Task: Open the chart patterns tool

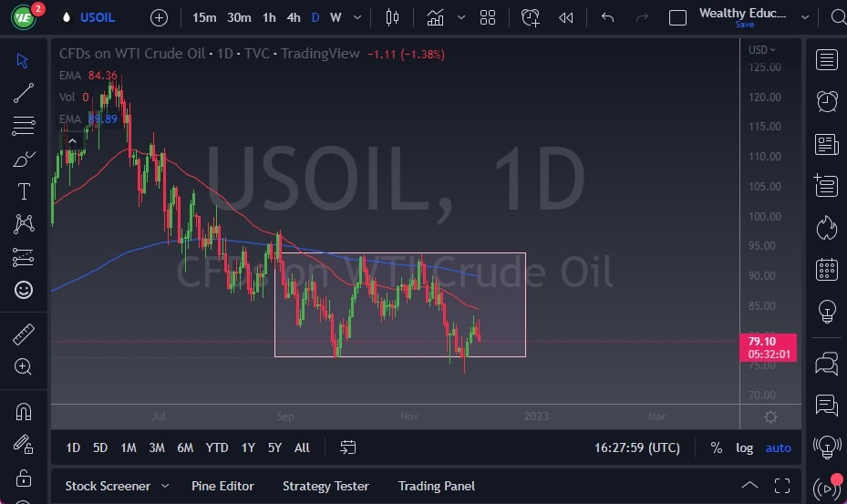Action: click(x=23, y=223)
